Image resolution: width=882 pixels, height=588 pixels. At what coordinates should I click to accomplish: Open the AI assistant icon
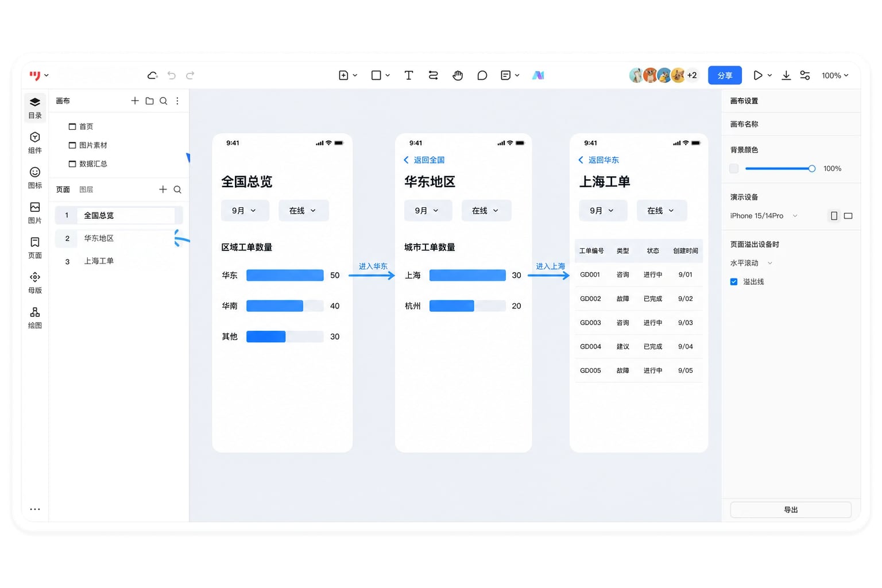(538, 75)
